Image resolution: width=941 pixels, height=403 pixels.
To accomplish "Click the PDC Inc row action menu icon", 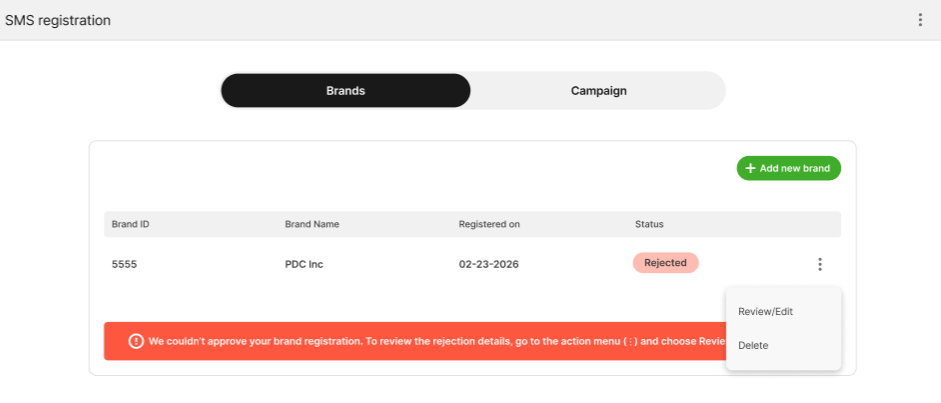I will pyautogui.click(x=820, y=264).
